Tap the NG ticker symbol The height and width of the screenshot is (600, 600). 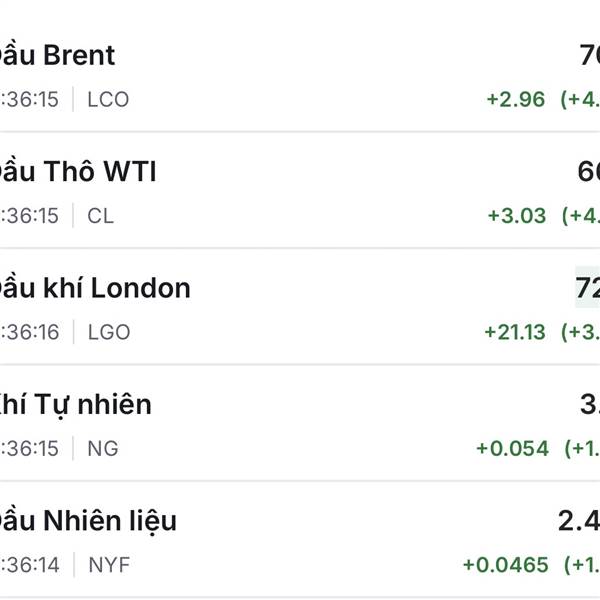tap(103, 448)
